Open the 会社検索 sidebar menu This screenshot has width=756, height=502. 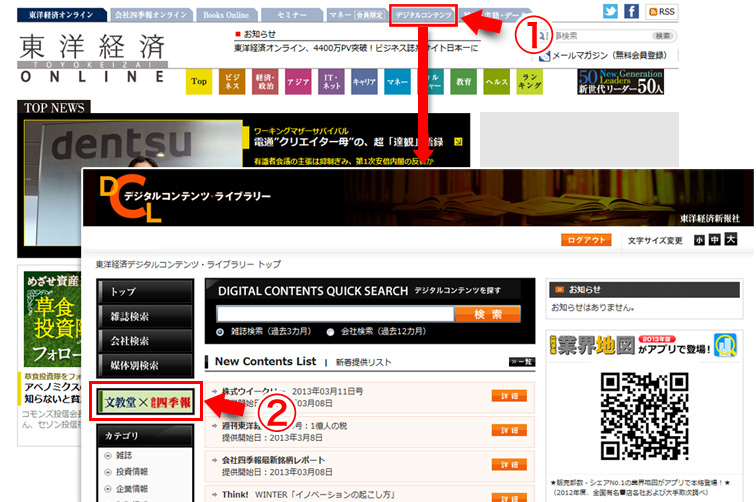[145, 341]
